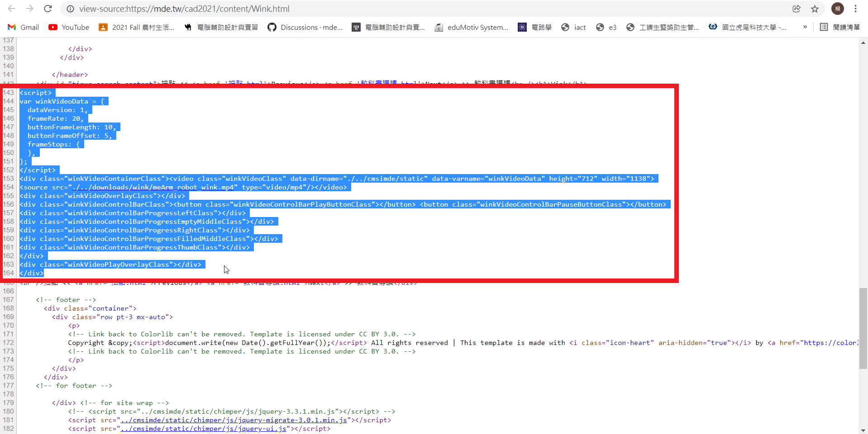
Task: Click the var winkVideoData line
Action: coord(62,101)
